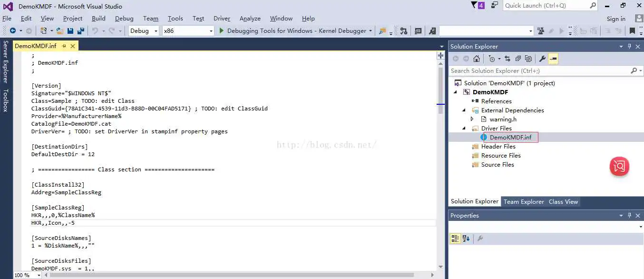Viewport: 644px width, 279px height.
Task: Switch to the Team Explorer tab
Action: [523, 201]
